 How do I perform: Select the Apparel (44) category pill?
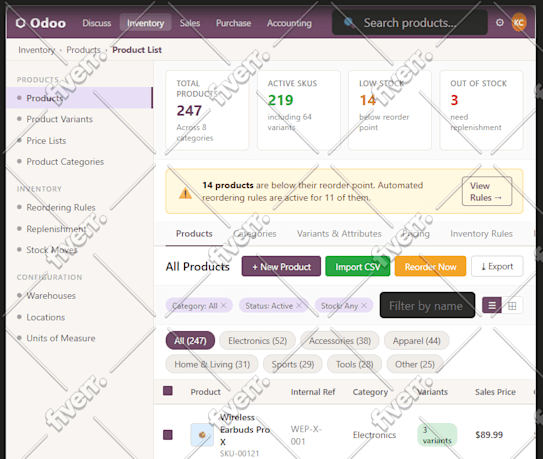point(417,341)
